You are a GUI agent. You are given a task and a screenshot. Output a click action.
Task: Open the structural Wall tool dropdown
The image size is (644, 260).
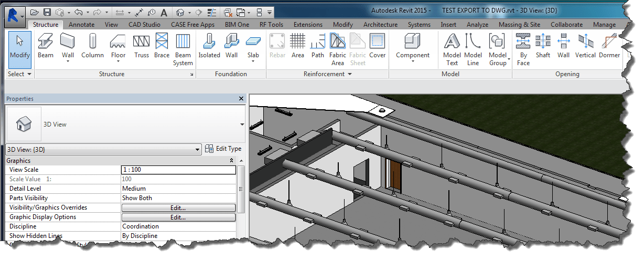68,61
